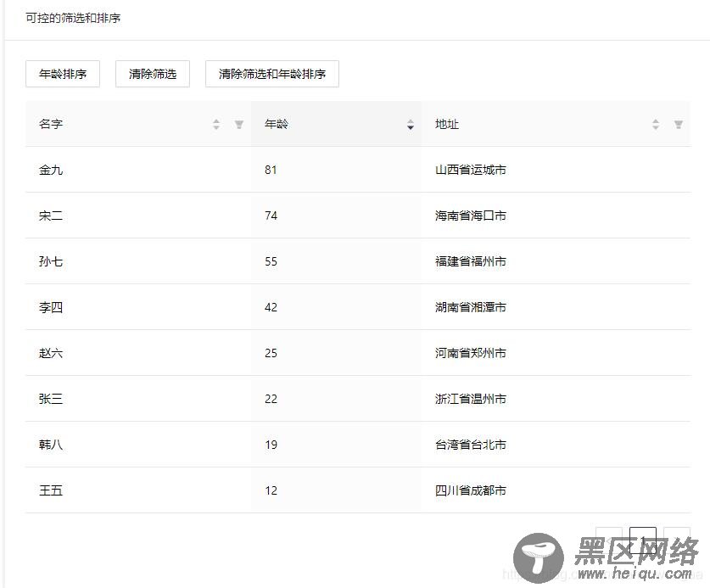This screenshot has height=588, width=710.
Task: Click the age value 81
Action: [x=271, y=170]
